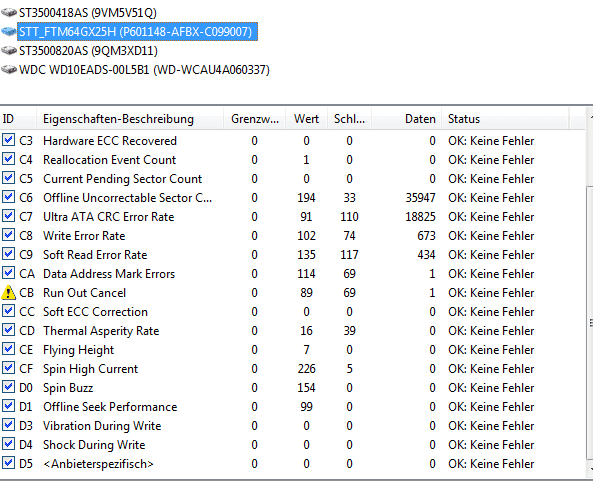593x481 pixels.
Task: Click drive icon of ST3500418AS
Action: pos(9,12)
